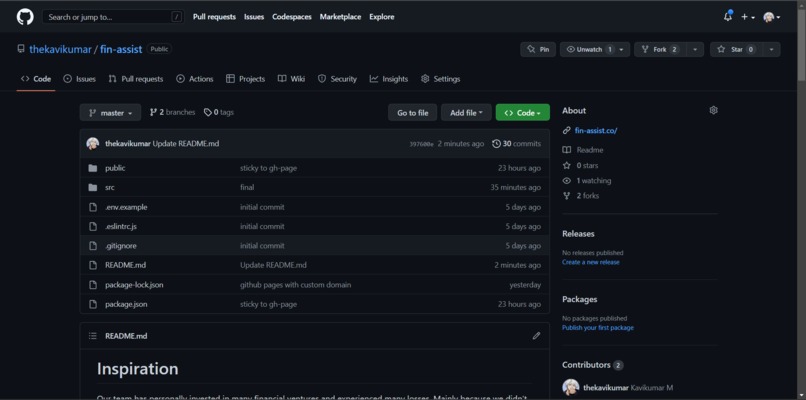Open Codespaces in top navigation
Screen dimensions: 806x400
[292, 17]
